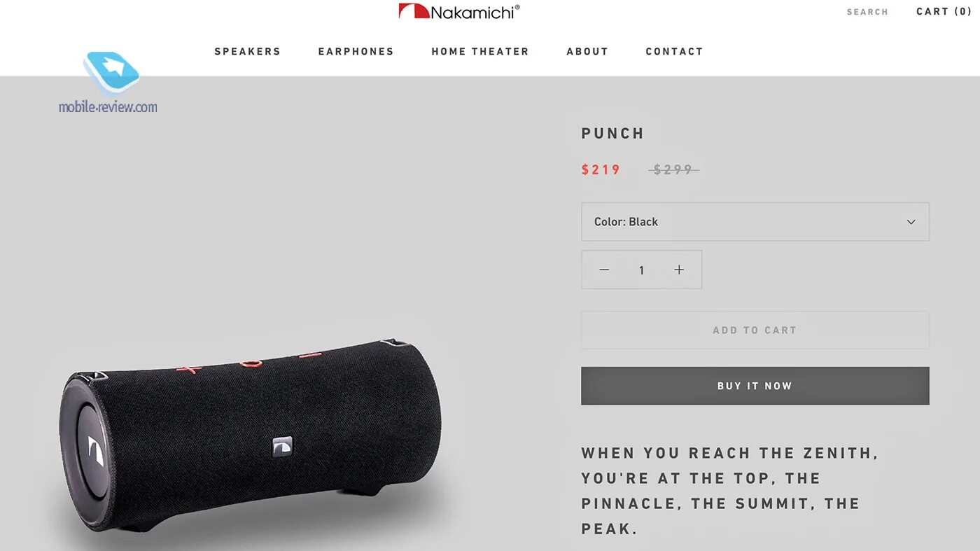This screenshot has height=551, width=980.
Task: Open the Speakers menu
Action: [247, 52]
